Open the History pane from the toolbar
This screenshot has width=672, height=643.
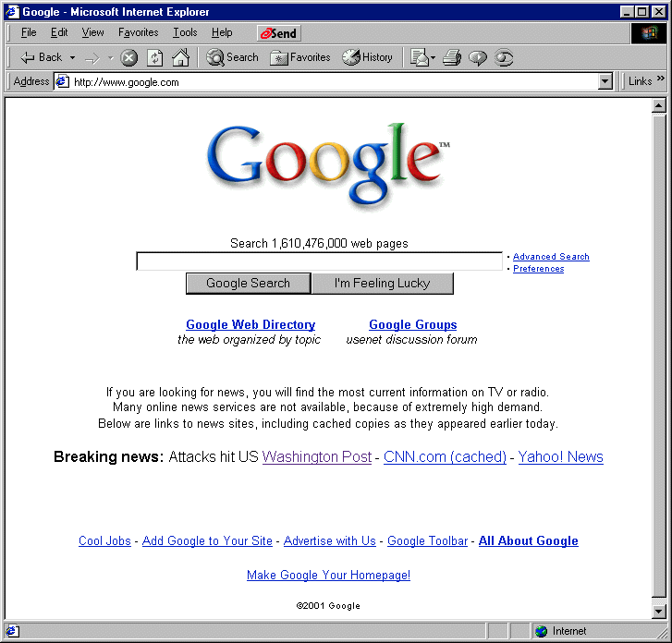pos(367,57)
